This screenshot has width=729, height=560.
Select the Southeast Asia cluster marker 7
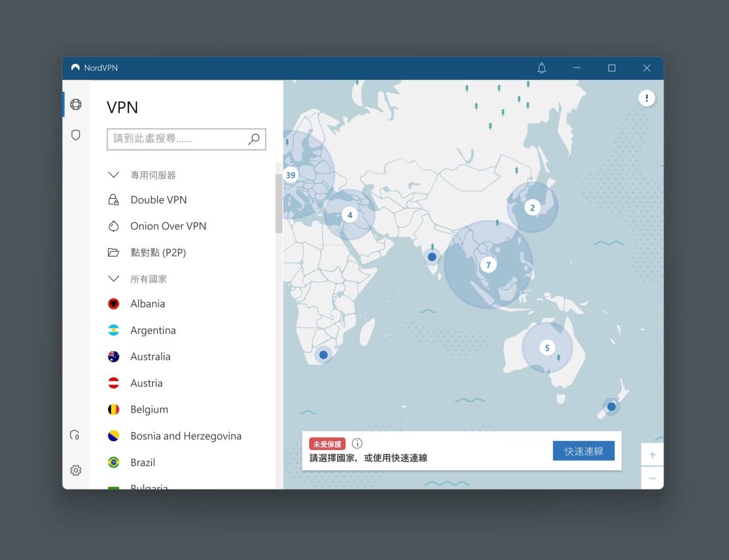point(488,265)
